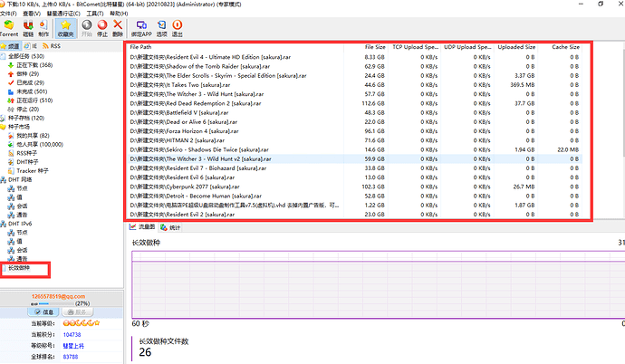Switch to the RSS sidebar tab
The image size is (625, 364).
coord(52,46)
